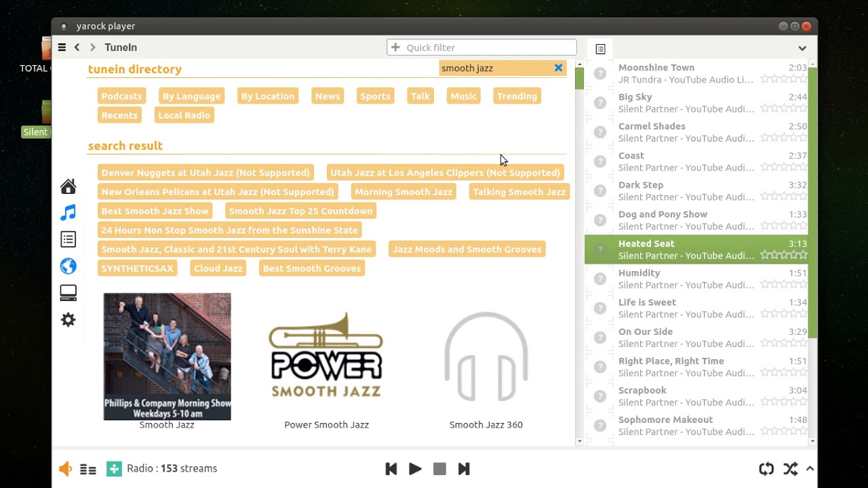Select Morning Smooth Jazz result

(403, 192)
